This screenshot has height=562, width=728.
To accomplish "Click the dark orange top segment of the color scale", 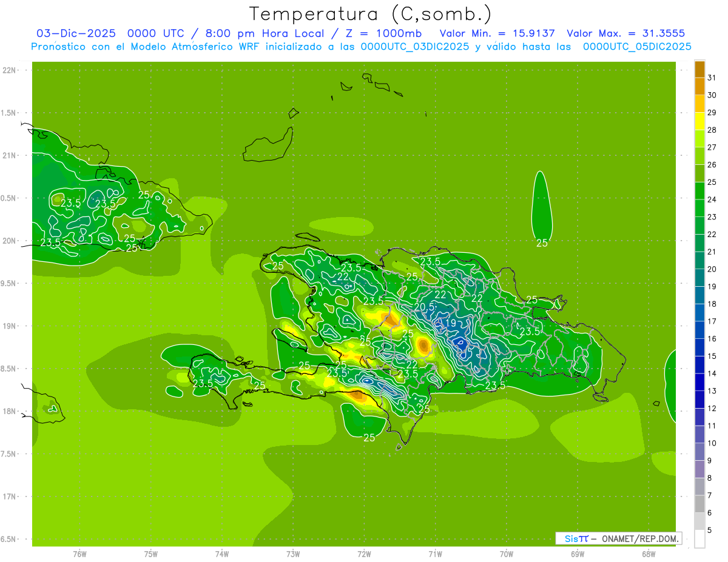I will point(699,69).
